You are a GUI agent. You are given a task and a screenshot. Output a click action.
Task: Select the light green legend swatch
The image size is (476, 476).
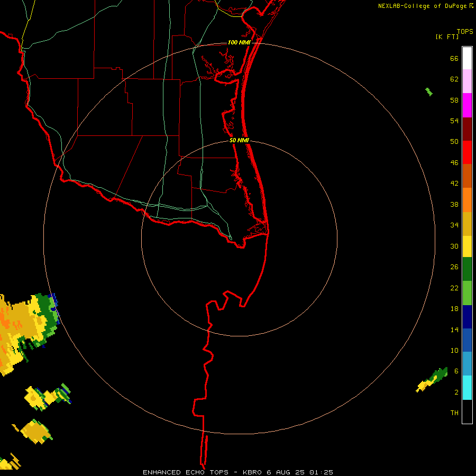click(x=467, y=293)
